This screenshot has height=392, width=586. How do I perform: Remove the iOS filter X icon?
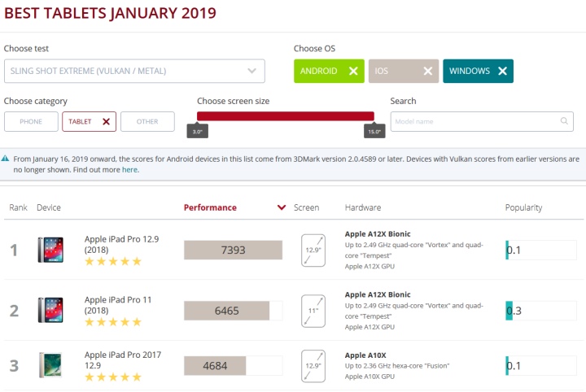(x=427, y=72)
